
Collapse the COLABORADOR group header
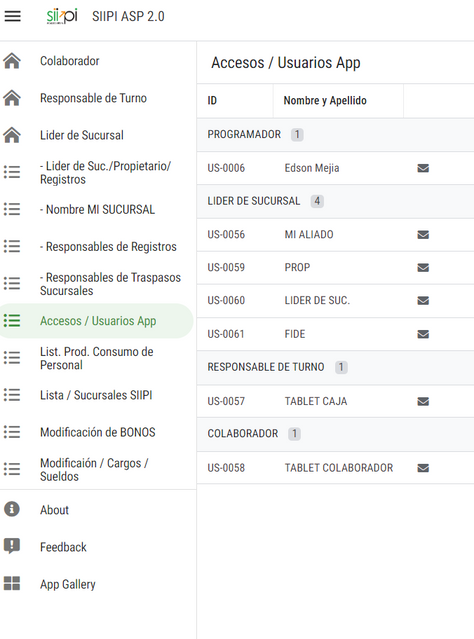coord(335,434)
